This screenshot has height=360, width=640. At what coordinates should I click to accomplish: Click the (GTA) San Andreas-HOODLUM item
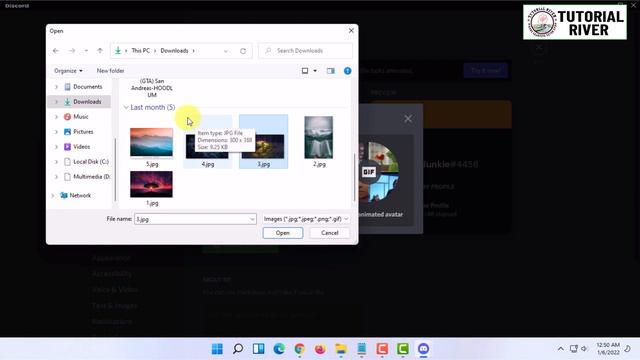152,88
